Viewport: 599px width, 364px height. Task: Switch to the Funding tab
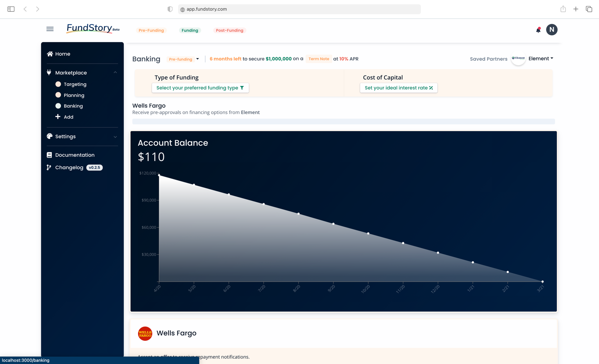[x=190, y=31]
